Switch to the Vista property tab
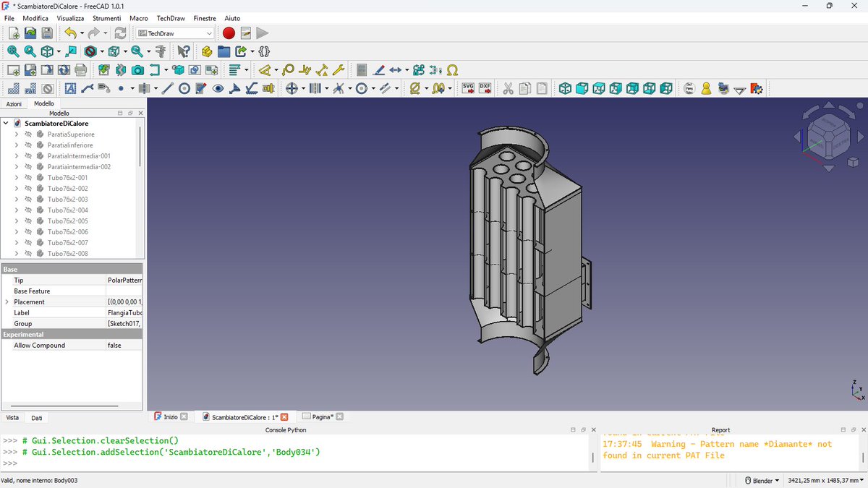 tap(12, 418)
